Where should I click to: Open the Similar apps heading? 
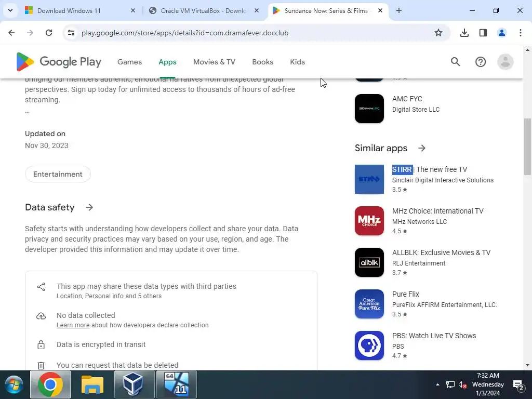click(x=381, y=148)
